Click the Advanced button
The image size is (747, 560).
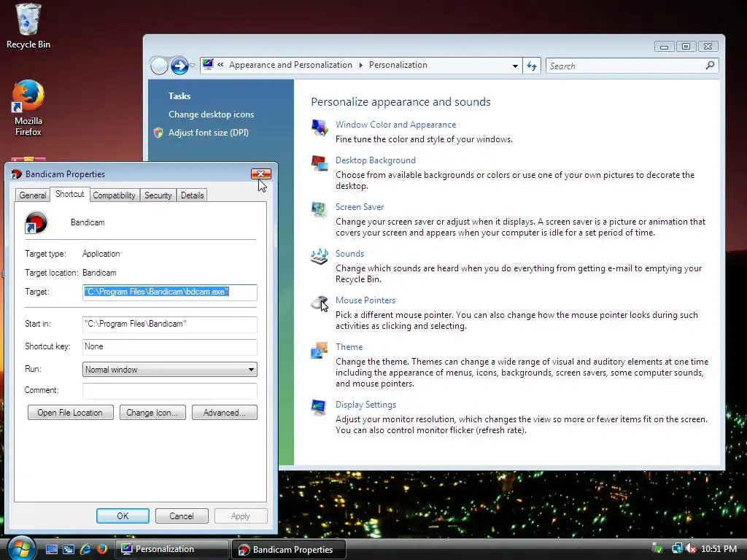tap(225, 413)
